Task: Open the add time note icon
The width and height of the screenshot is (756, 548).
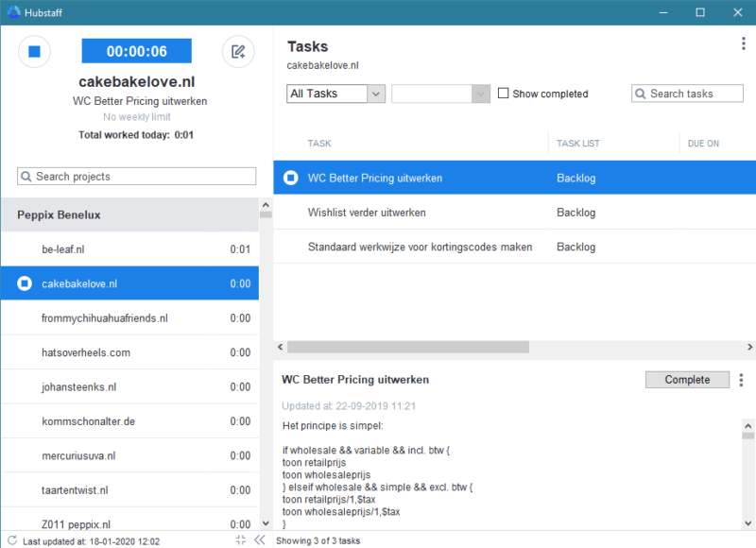Action: [x=238, y=52]
